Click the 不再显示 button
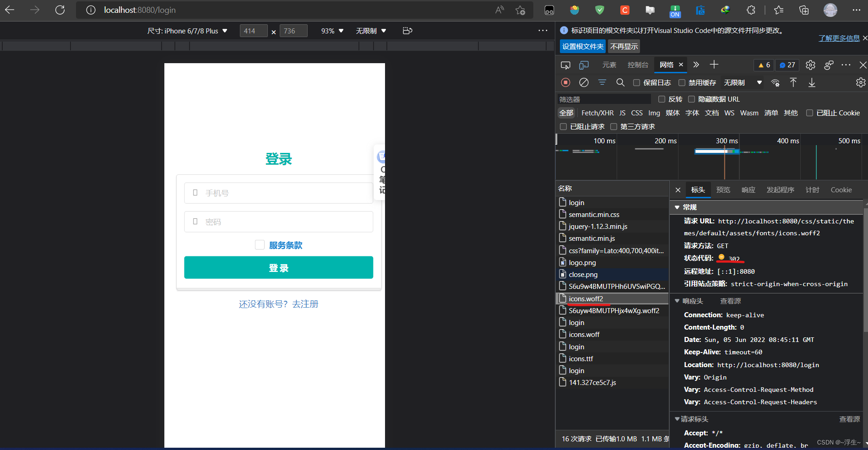 [x=624, y=46]
